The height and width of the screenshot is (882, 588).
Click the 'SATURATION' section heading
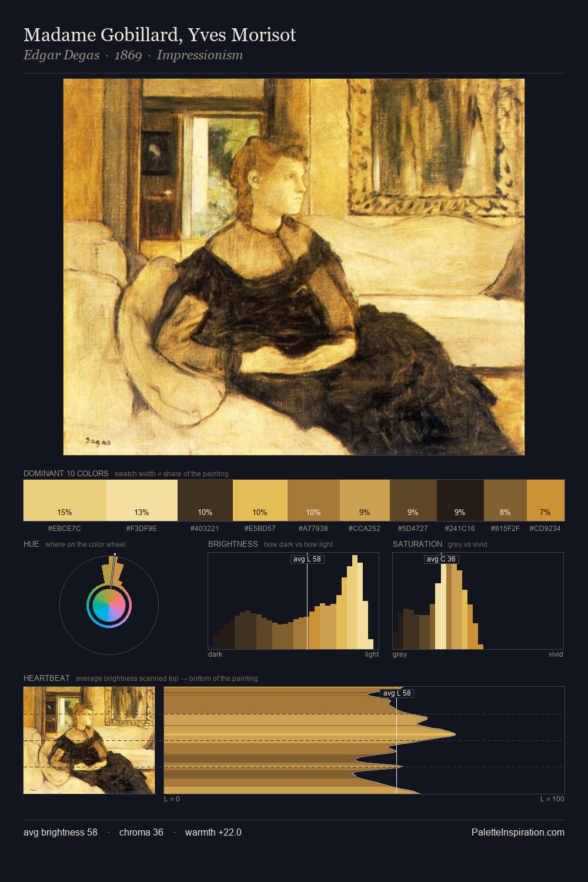[x=417, y=544]
